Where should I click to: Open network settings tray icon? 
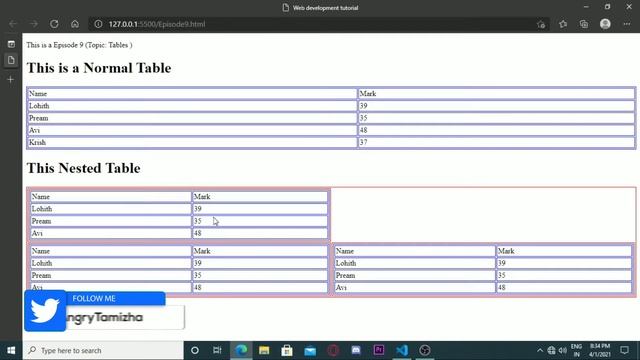(x=551, y=350)
